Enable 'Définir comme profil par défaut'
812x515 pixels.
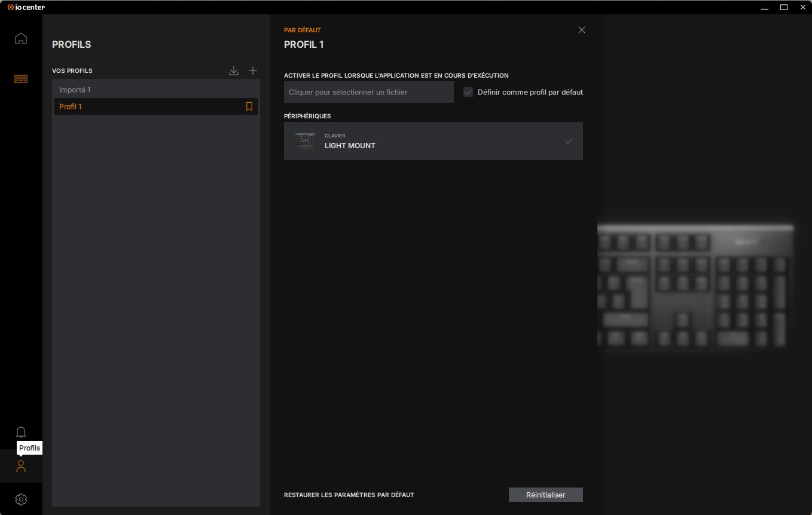[468, 92]
